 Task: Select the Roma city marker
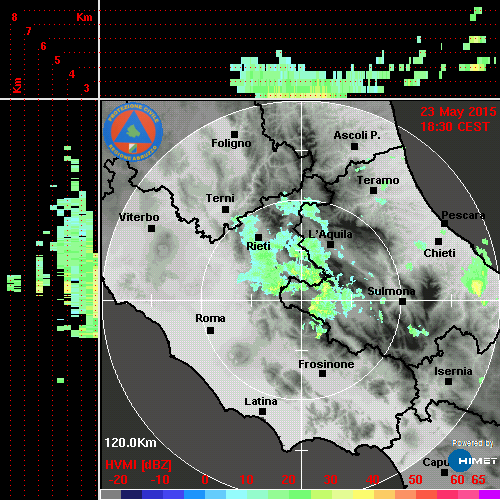(x=210, y=331)
